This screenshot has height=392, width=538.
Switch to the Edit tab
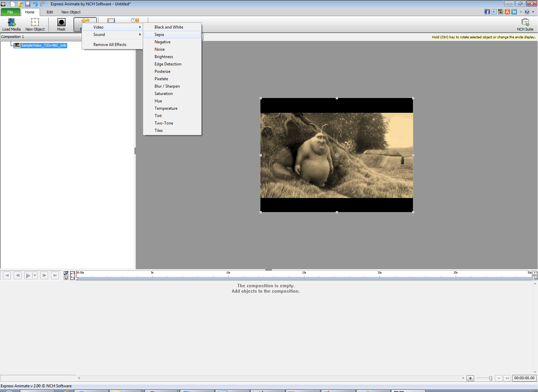(50, 12)
